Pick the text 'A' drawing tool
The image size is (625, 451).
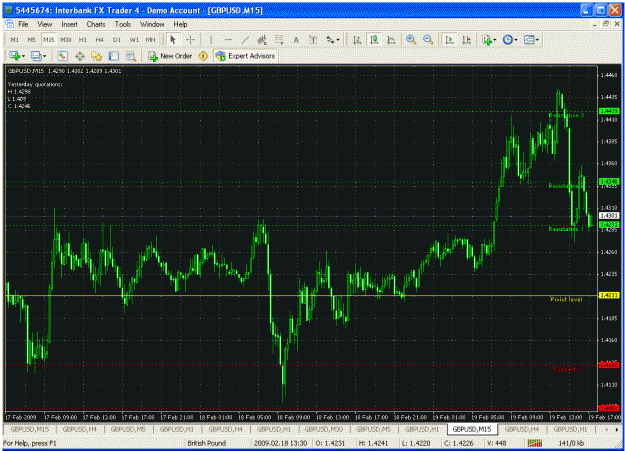click(296, 40)
